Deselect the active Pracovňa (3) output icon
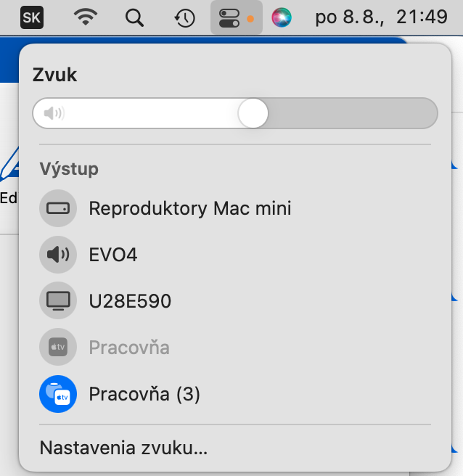The image size is (463, 476). click(x=58, y=394)
